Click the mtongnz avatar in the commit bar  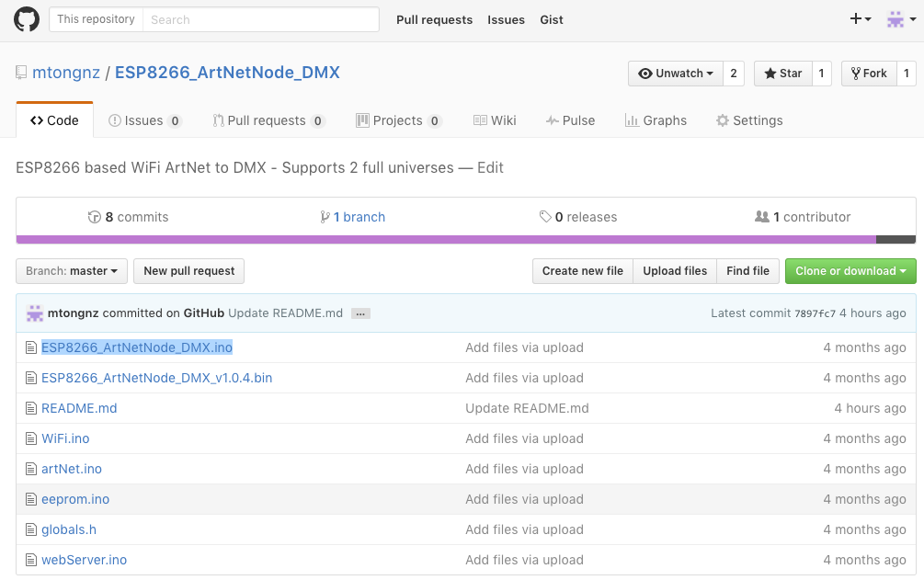coord(35,313)
